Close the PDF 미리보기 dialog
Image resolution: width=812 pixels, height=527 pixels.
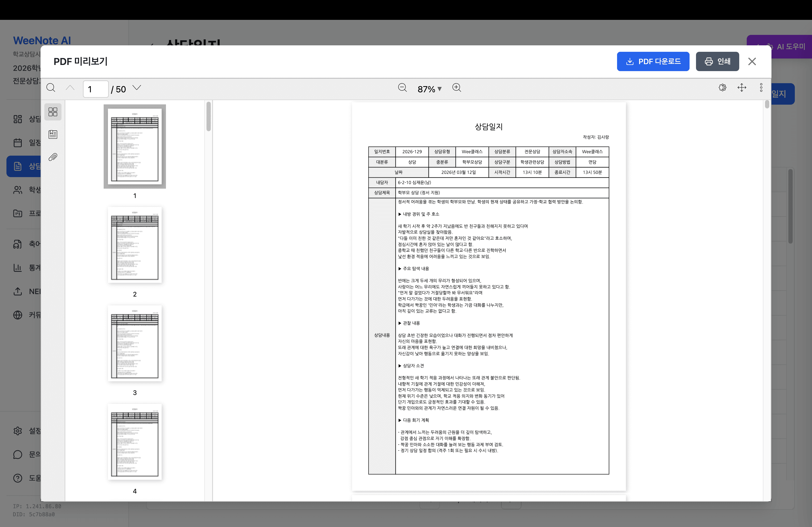752,61
